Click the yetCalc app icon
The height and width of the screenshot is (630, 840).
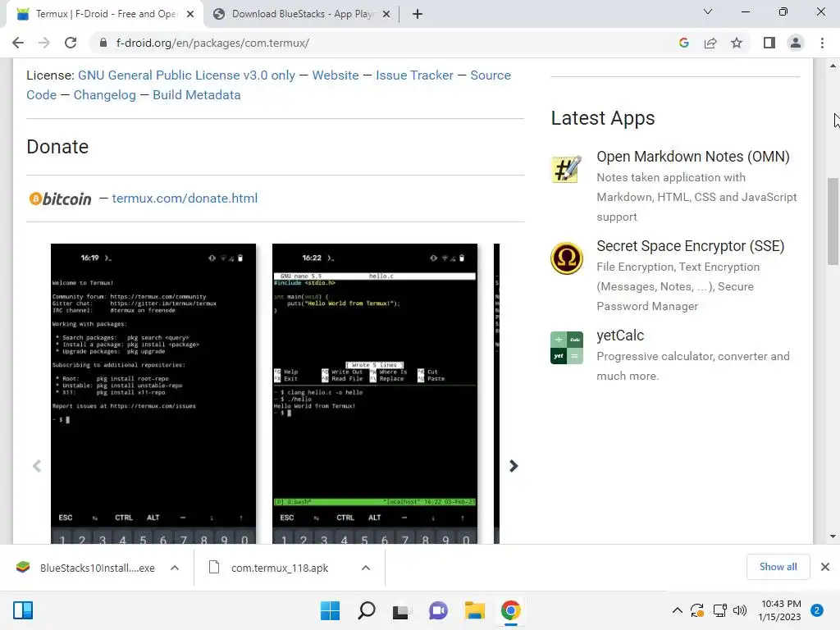coord(567,348)
